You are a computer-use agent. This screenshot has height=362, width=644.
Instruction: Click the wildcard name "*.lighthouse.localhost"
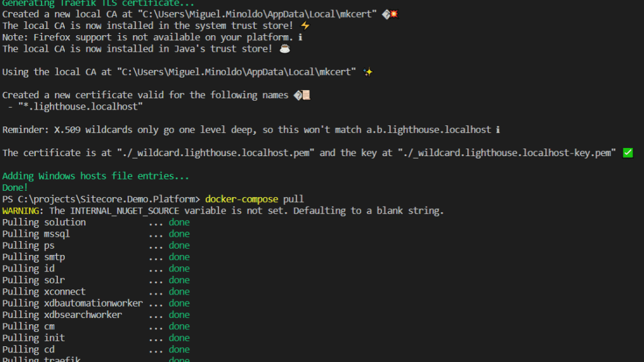coord(81,107)
